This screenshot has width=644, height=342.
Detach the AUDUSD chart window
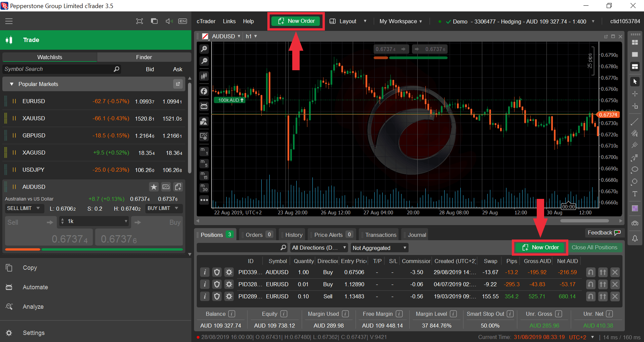pyautogui.click(x=606, y=36)
